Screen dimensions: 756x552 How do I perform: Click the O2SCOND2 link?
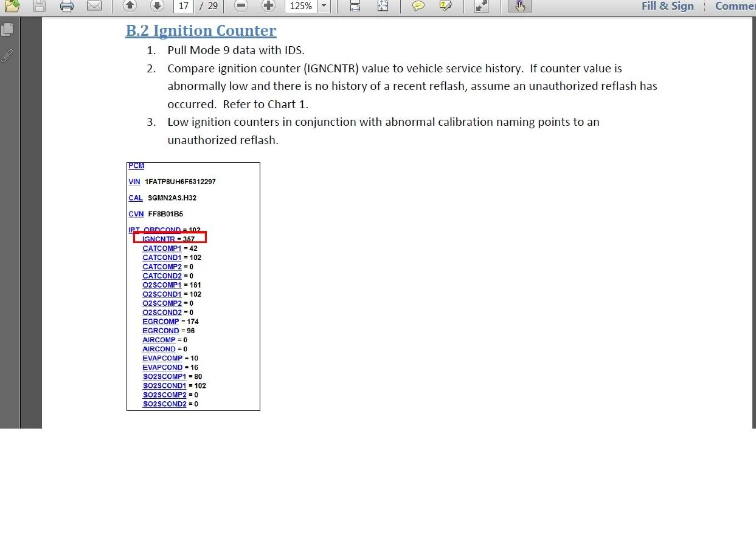(162, 312)
